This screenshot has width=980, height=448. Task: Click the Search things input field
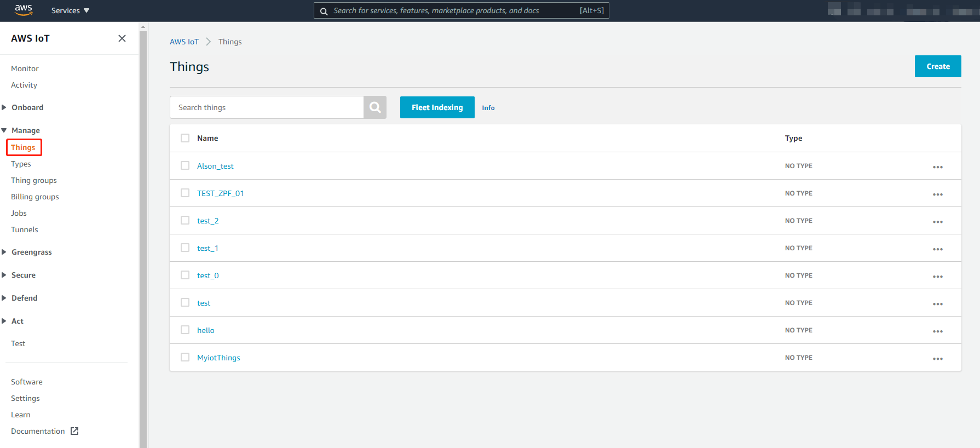click(x=267, y=107)
